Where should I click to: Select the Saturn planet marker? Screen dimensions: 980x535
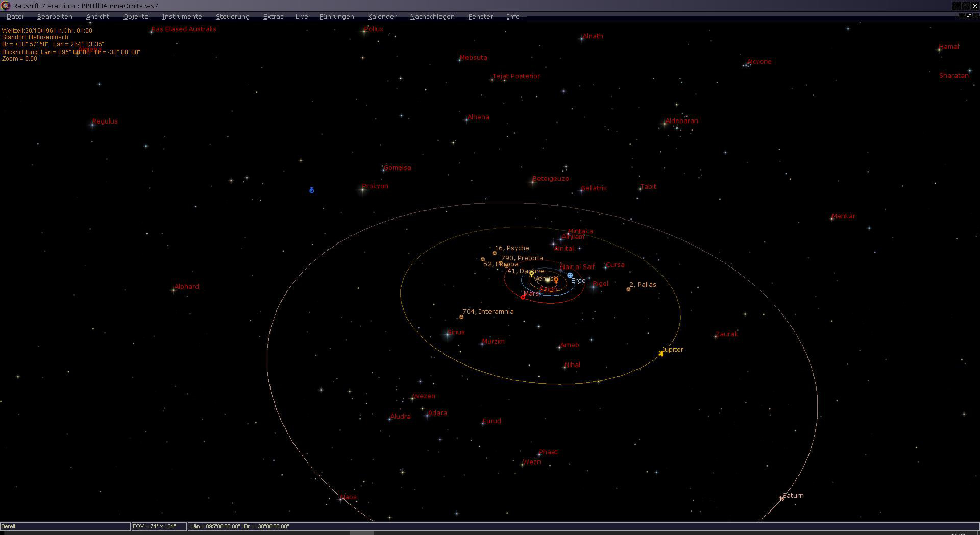[x=781, y=499]
